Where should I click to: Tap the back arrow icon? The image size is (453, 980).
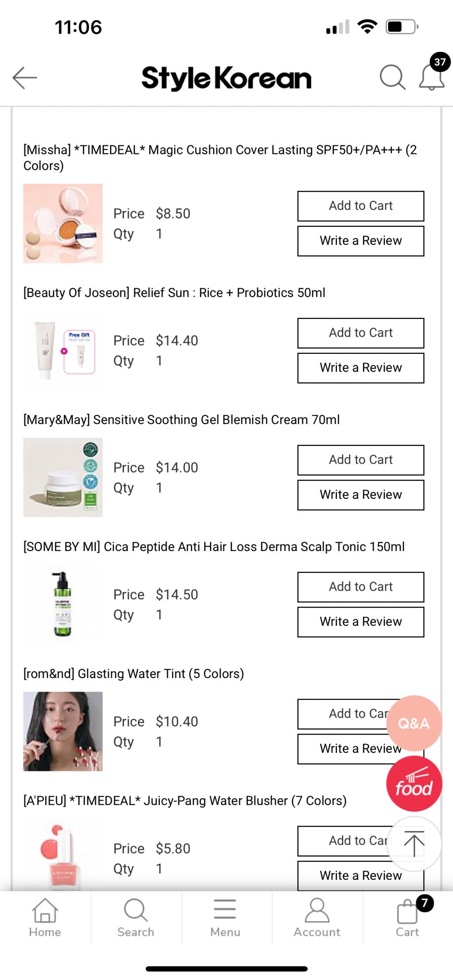25,77
